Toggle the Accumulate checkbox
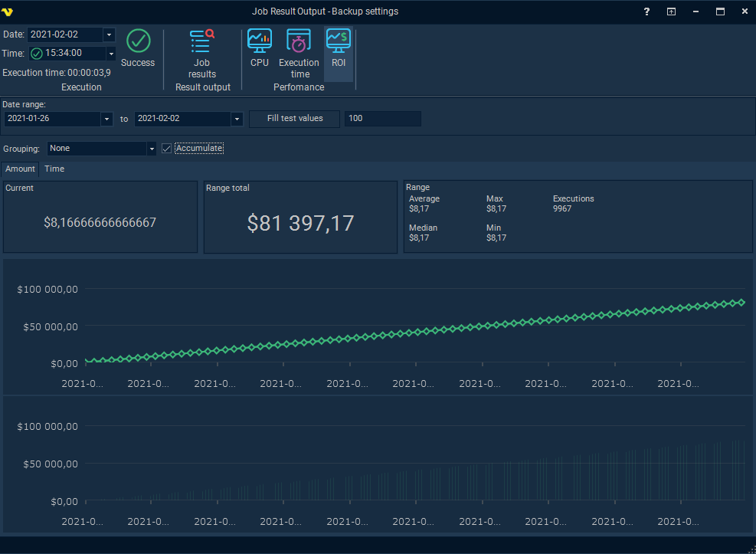 pos(167,149)
